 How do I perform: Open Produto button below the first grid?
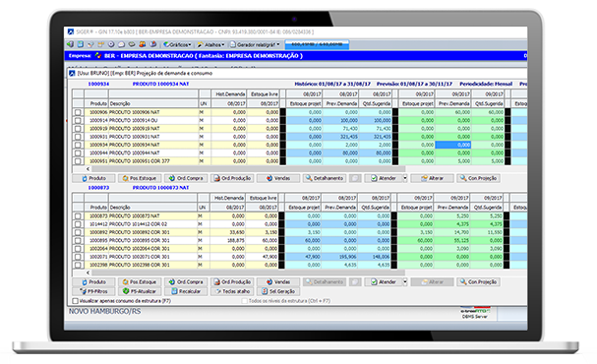(93, 178)
